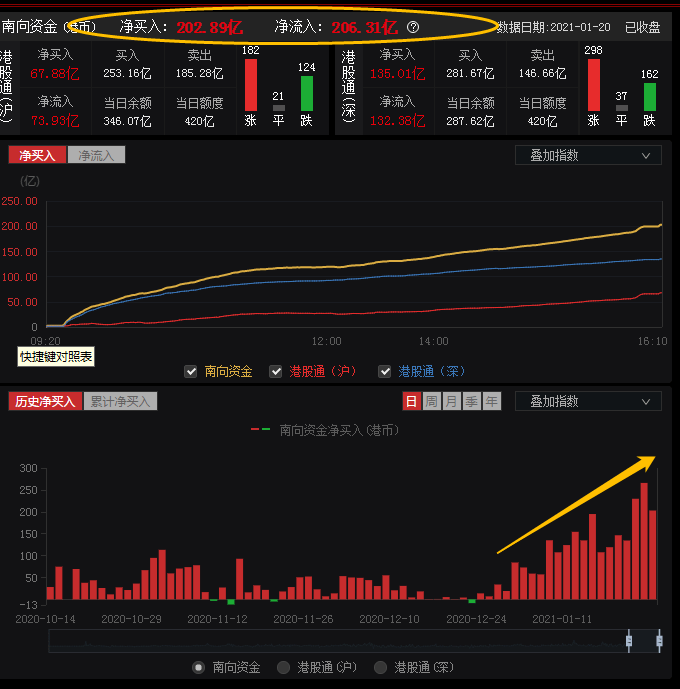Click the gray 平 bar labeled 37
The image size is (680, 689).
click(622, 108)
